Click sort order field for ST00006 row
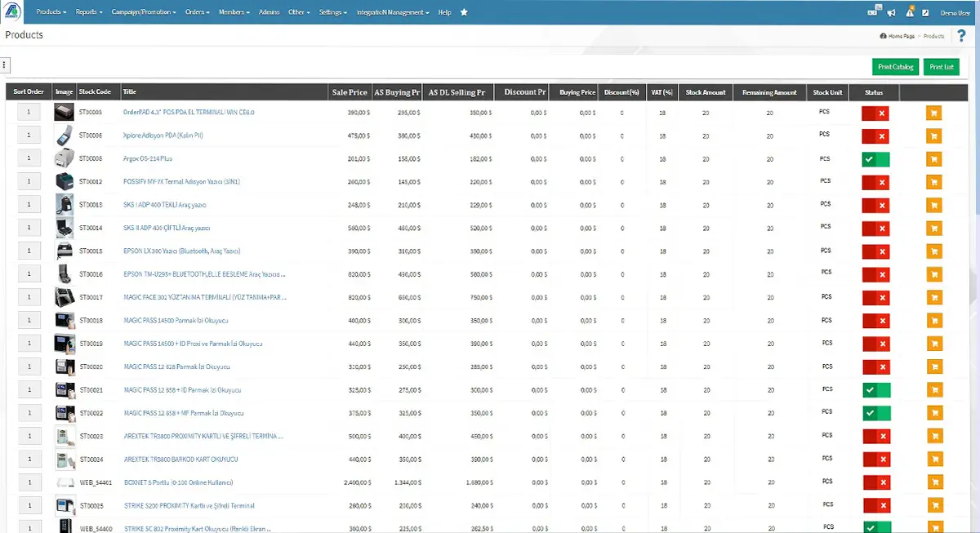 point(29,135)
